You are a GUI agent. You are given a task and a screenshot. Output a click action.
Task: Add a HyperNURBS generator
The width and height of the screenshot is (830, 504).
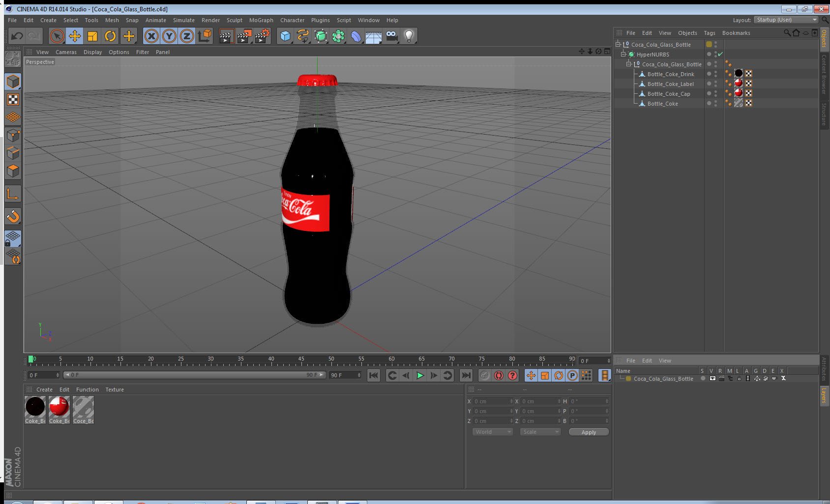[x=321, y=36]
